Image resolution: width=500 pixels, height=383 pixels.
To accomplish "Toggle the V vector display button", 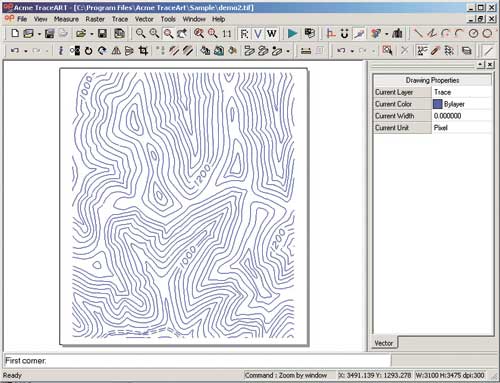I will coord(258,33).
